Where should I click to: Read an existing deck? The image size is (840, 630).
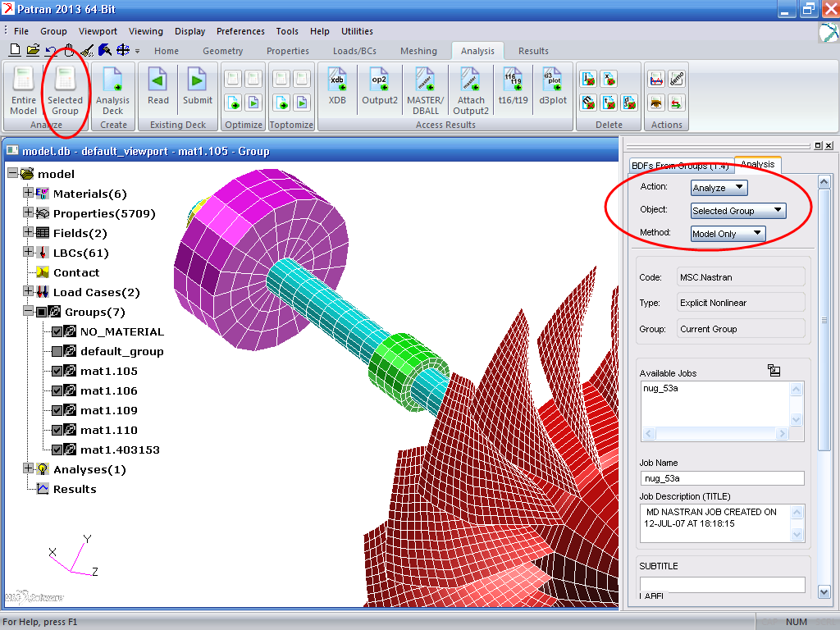(158, 85)
